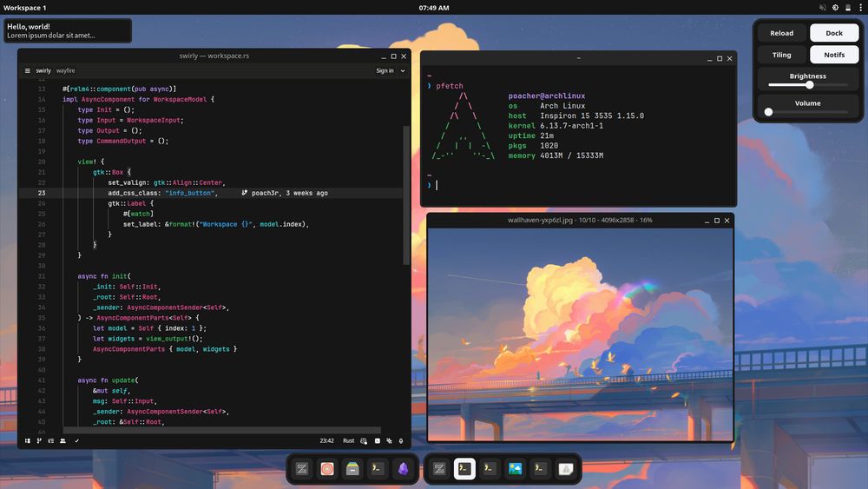Open the wayfire branch picker in Zed

coord(65,71)
